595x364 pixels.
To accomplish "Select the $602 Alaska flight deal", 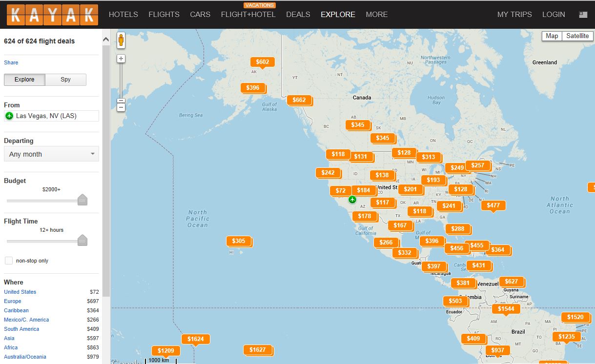I will [263, 62].
